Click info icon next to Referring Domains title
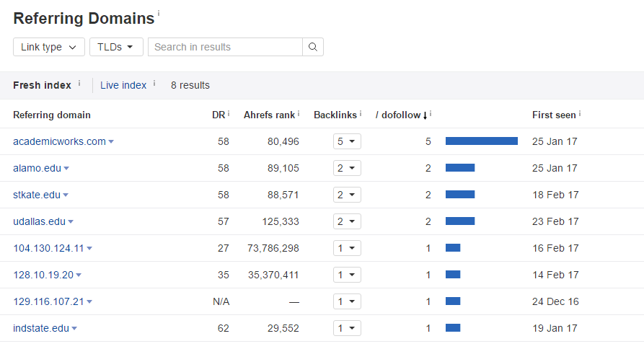This screenshot has height=349, width=644. point(159,13)
